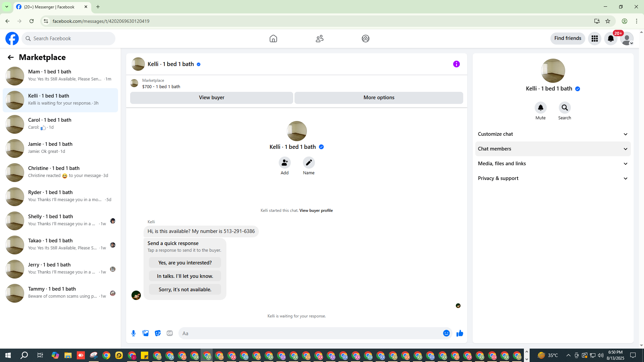Viewport: 644px width, 362px height.
Task: Expand Media, files and links section
Action: click(552, 164)
